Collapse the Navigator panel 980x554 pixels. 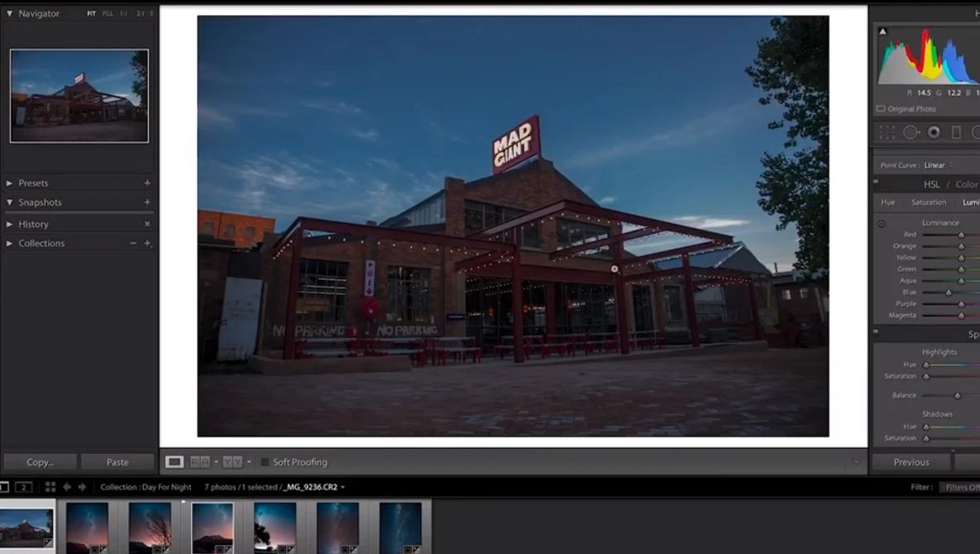9,13
